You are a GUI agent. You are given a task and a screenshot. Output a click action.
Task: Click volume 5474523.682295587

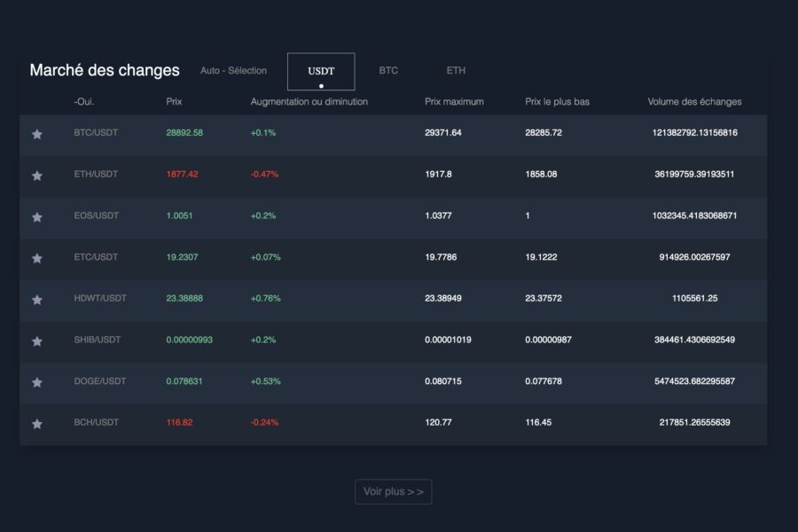click(x=694, y=380)
